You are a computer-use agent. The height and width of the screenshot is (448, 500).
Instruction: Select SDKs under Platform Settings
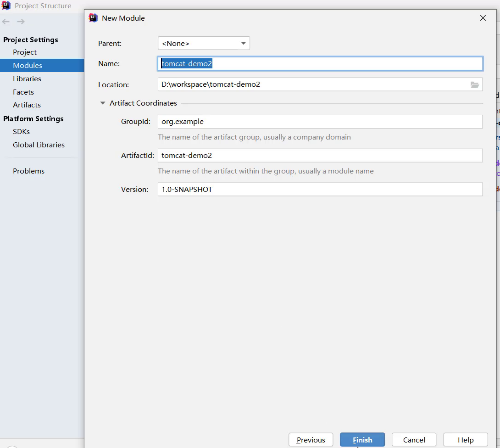point(21,132)
